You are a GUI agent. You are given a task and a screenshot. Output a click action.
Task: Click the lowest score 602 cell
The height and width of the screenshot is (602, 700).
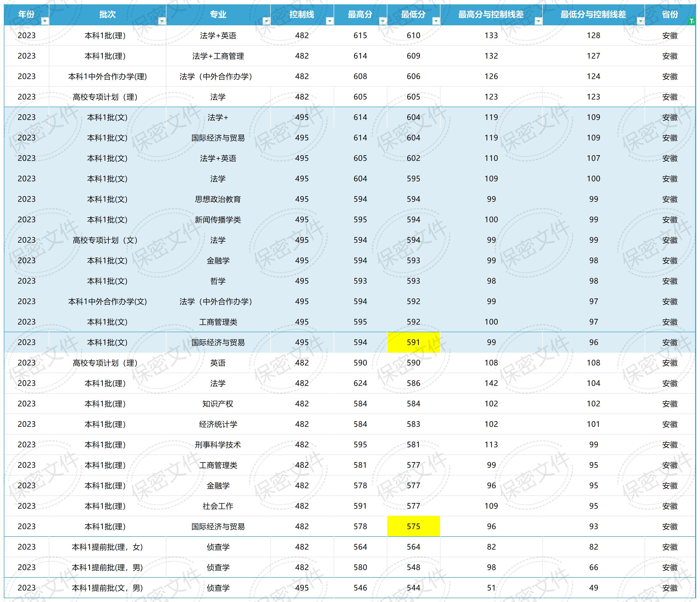click(x=413, y=158)
